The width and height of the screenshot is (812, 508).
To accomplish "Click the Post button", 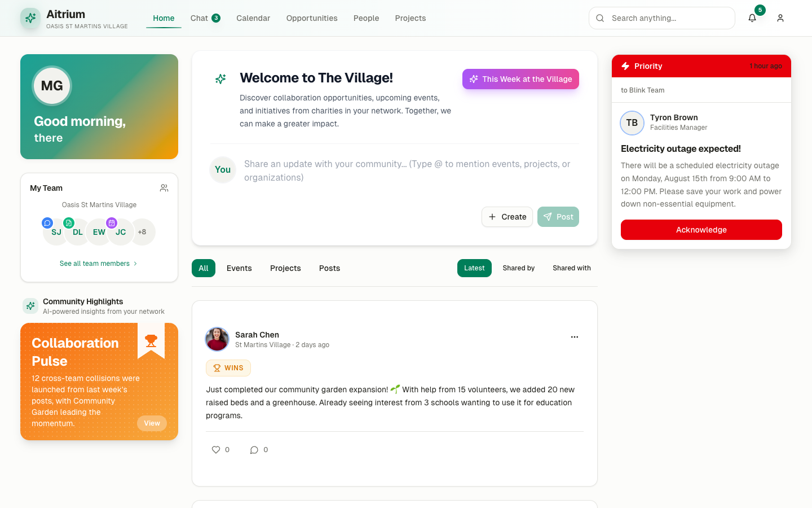I will pyautogui.click(x=558, y=217).
